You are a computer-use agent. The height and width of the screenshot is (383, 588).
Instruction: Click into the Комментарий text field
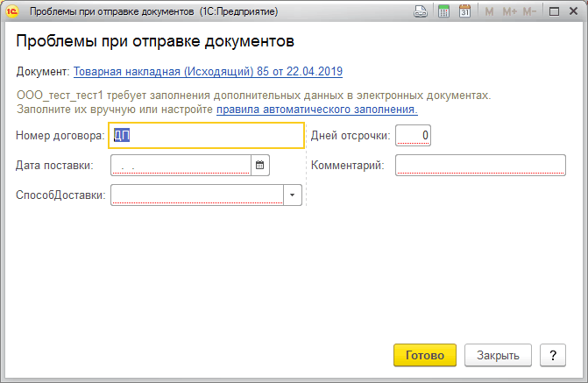480,165
